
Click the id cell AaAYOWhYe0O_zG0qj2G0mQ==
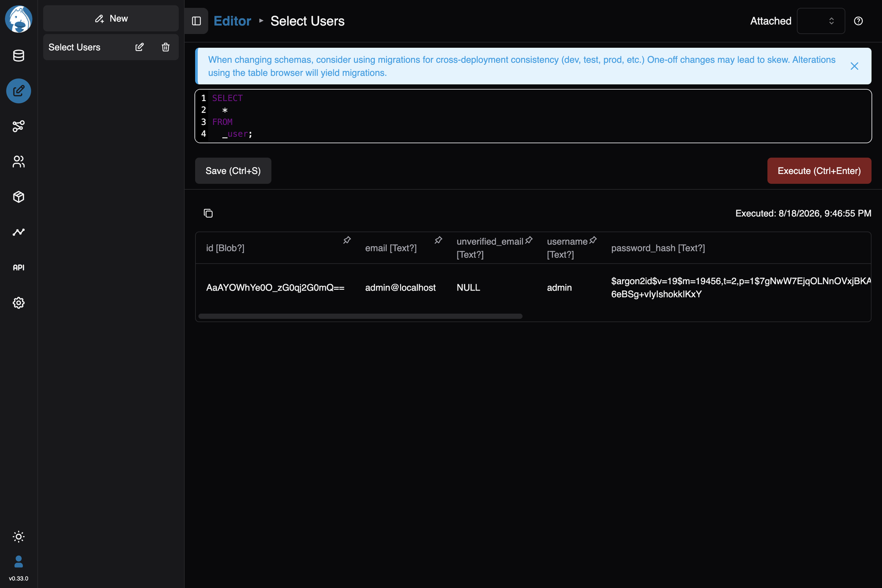point(275,287)
